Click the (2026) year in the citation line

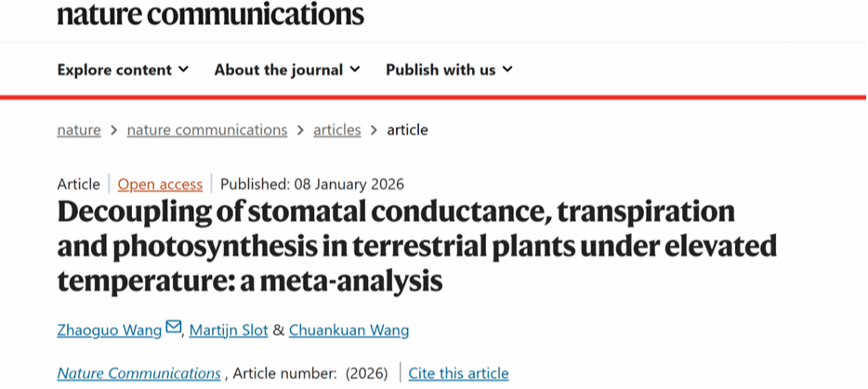coord(365,373)
